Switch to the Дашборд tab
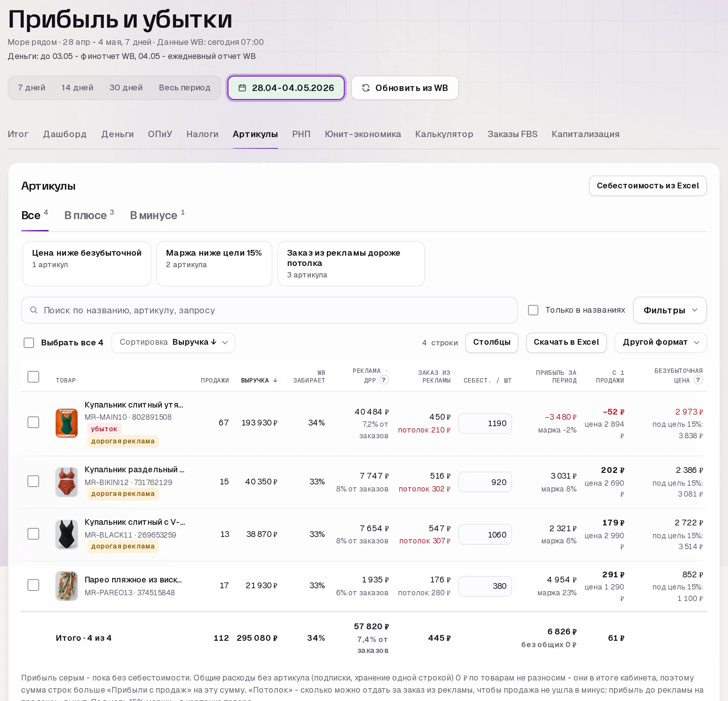Screen dimensions: 728x701 click(65, 134)
